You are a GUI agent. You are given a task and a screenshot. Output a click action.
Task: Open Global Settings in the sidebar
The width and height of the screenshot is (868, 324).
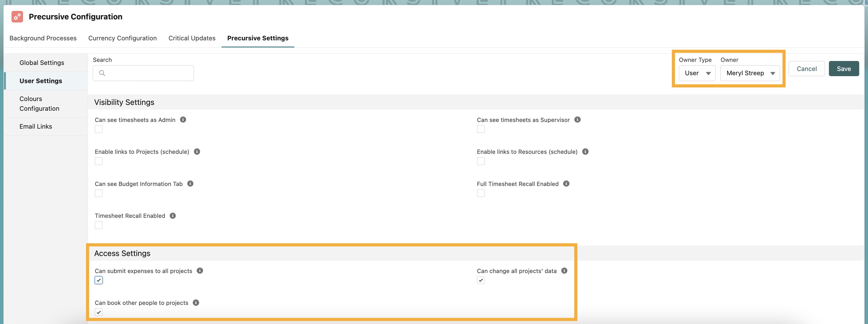pyautogui.click(x=46, y=63)
